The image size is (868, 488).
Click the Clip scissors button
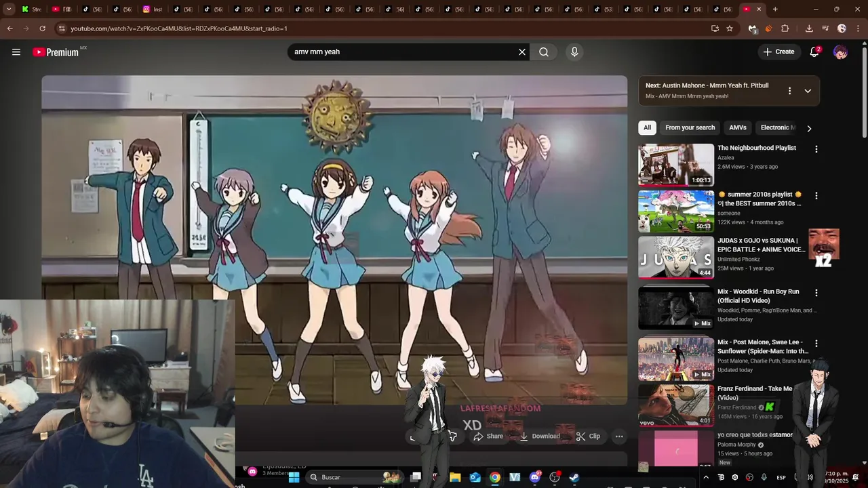tap(588, 436)
